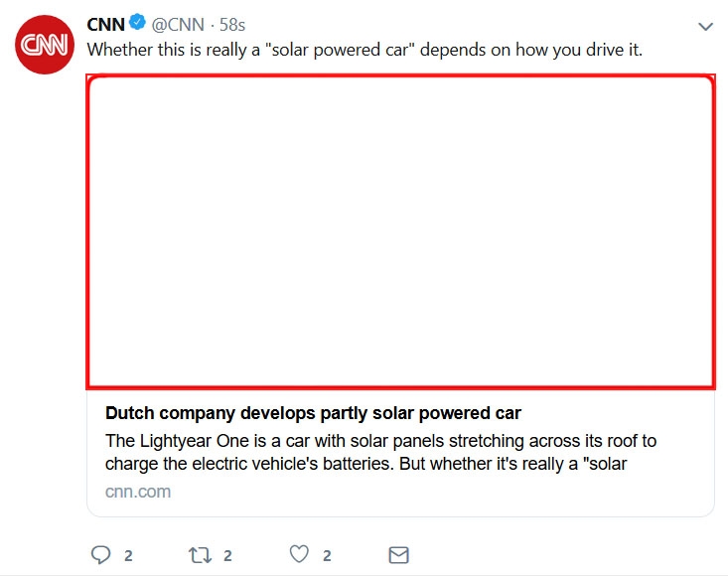Send via direct message envelope icon
The image size is (728, 577).
pos(398,555)
